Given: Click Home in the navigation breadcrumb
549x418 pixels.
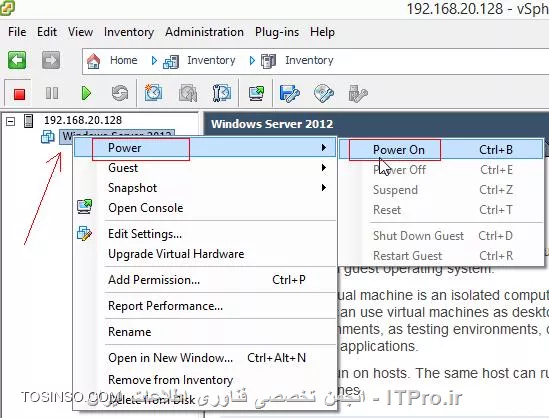Looking at the screenshot, I should [x=123, y=60].
